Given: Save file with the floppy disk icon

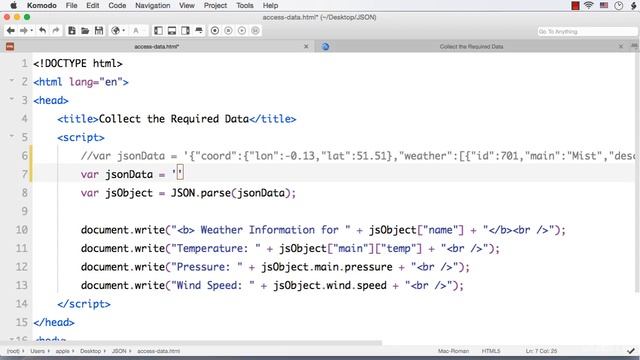Looking at the screenshot, I should click(99, 31).
